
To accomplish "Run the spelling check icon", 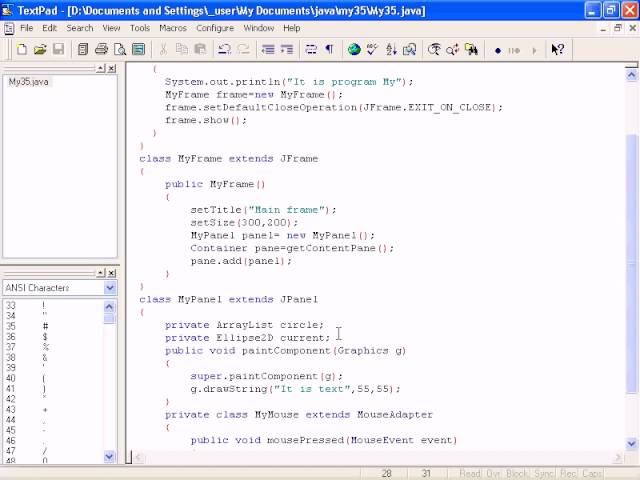I will (x=372, y=50).
